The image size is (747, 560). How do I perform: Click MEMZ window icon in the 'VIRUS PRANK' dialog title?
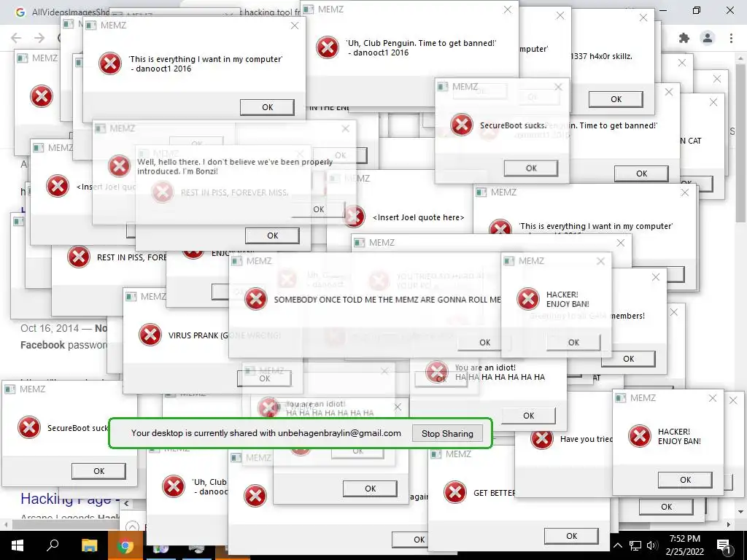coord(131,297)
